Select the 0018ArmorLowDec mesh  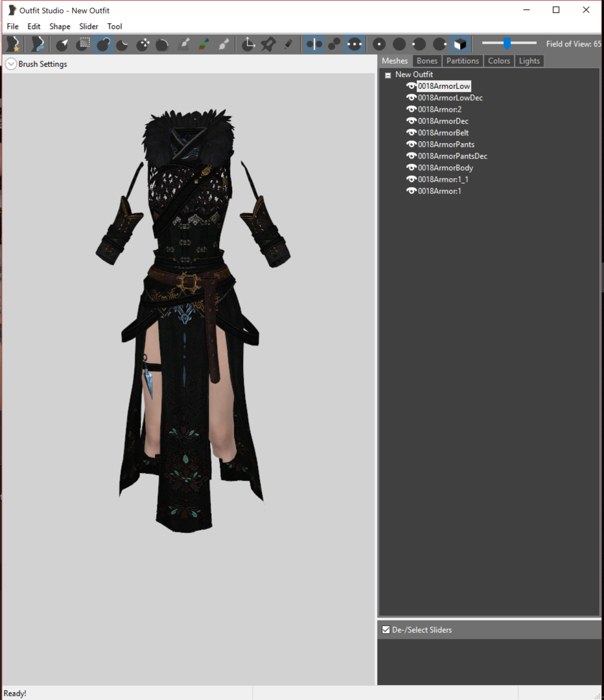click(x=450, y=98)
